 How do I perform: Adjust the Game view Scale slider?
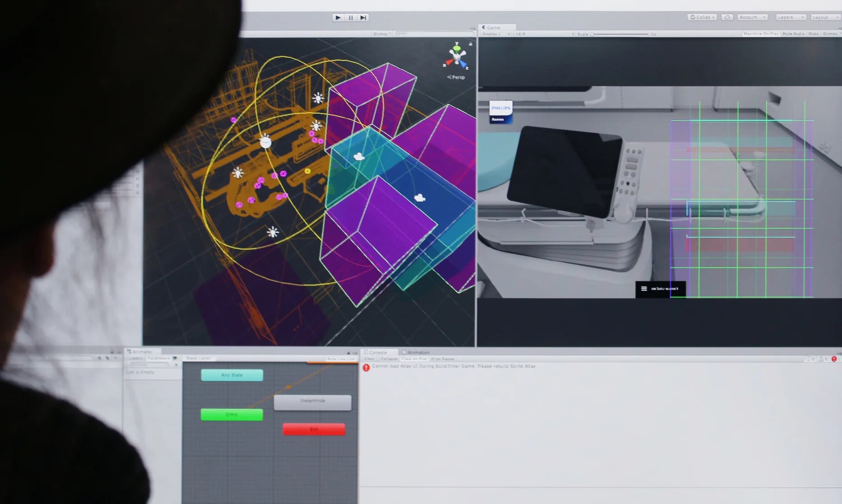[x=619, y=34]
